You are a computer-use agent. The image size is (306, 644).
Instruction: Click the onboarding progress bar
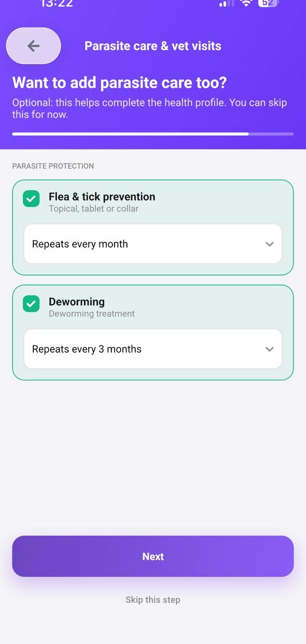coord(153,134)
